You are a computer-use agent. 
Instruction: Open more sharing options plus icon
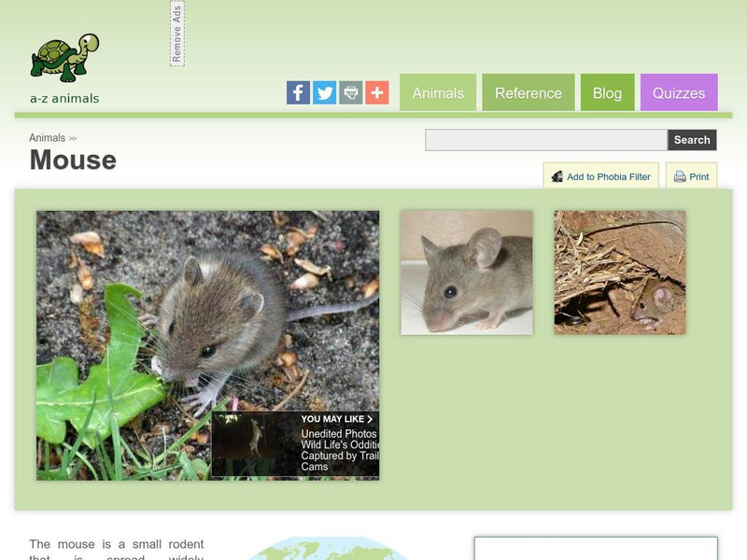[377, 92]
